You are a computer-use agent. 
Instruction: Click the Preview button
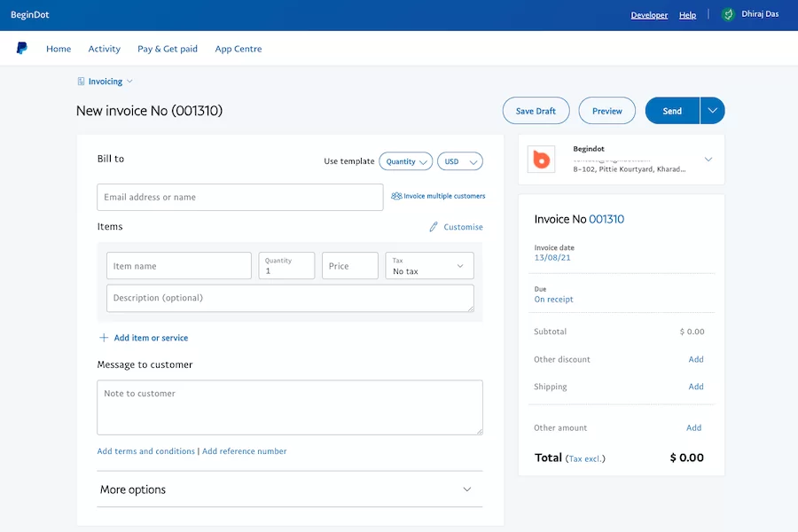click(x=607, y=111)
